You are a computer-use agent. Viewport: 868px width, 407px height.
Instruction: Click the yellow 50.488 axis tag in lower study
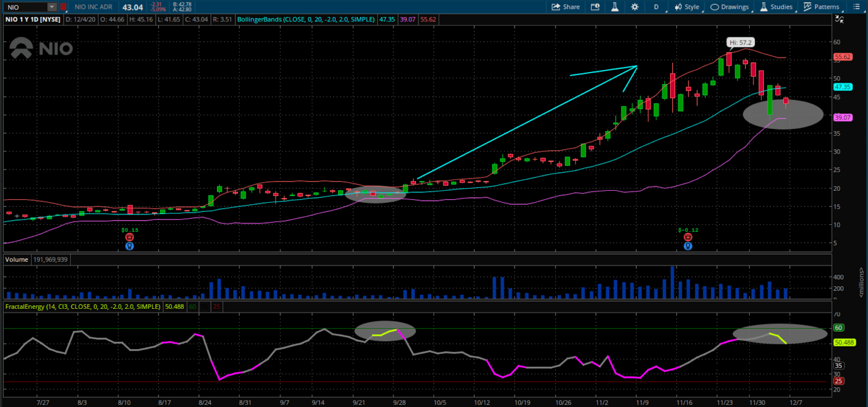tap(844, 343)
